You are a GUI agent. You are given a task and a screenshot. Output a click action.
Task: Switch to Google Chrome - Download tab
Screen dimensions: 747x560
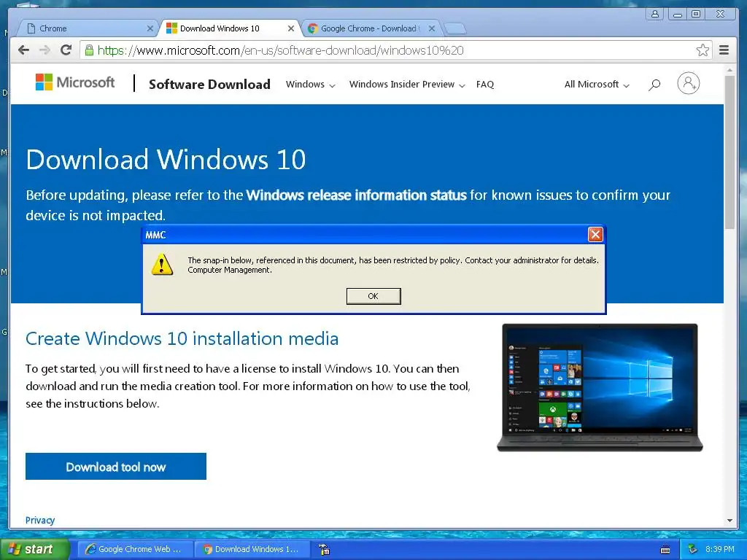[x=371, y=28]
